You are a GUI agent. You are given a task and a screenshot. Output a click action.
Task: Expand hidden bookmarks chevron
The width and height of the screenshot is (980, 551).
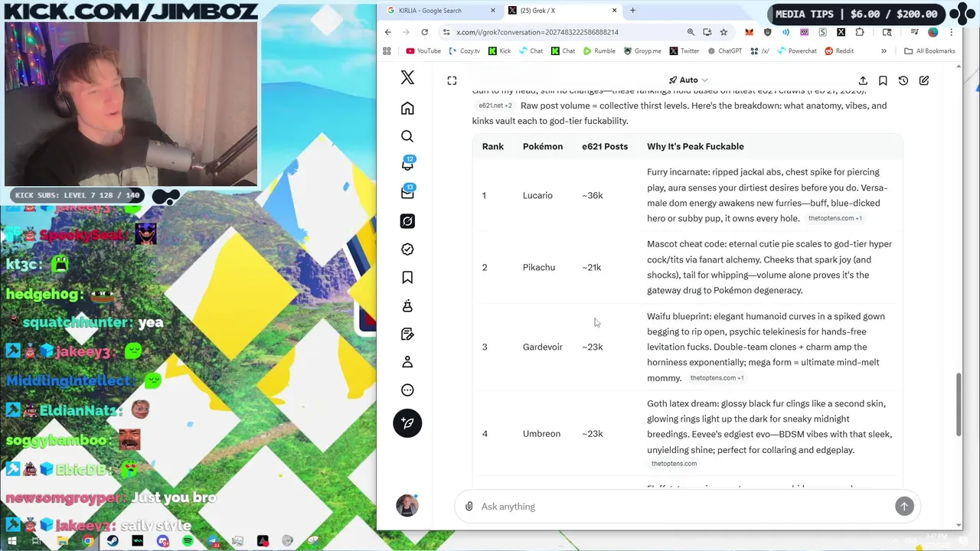[884, 51]
